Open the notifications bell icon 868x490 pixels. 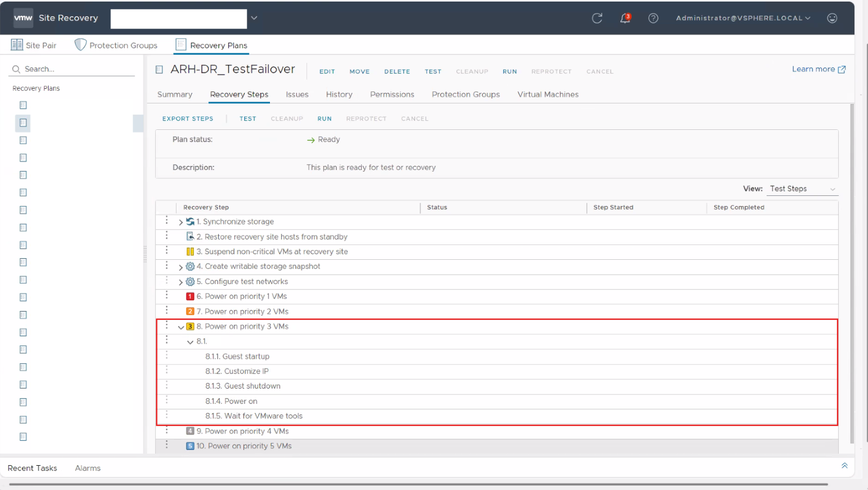point(625,18)
